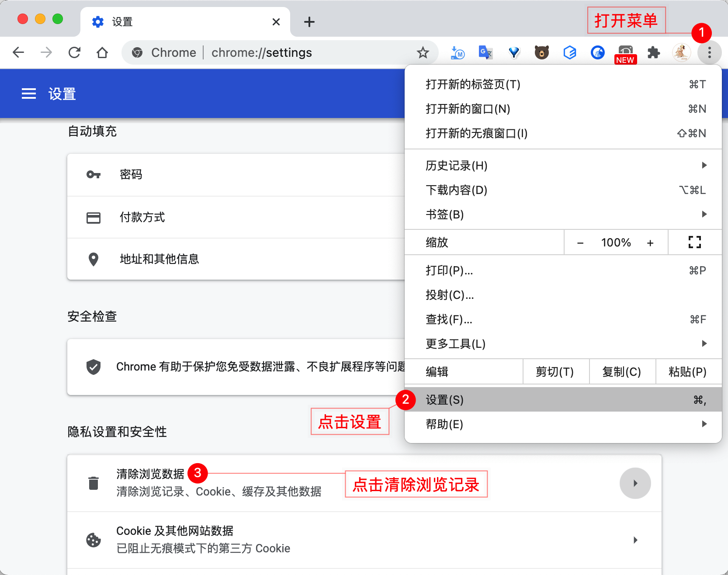Image resolution: width=728 pixels, height=575 pixels.
Task: Open the 付款方式 settings row
Action: coord(236,218)
